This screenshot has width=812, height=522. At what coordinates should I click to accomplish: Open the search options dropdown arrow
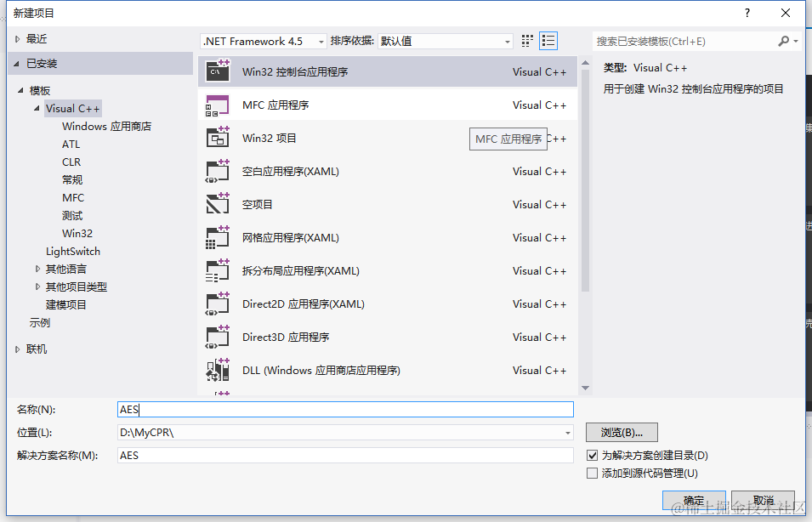pos(796,41)
